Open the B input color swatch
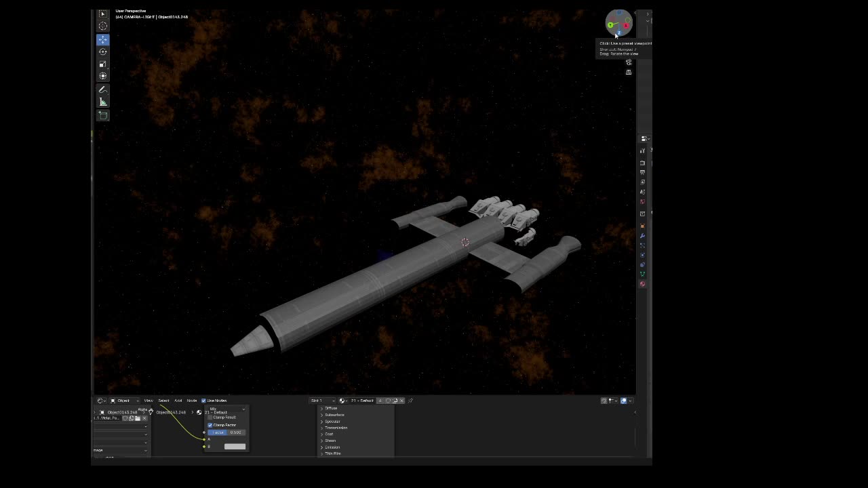Screen dimensions: 868x488 (x=235, y=447)
